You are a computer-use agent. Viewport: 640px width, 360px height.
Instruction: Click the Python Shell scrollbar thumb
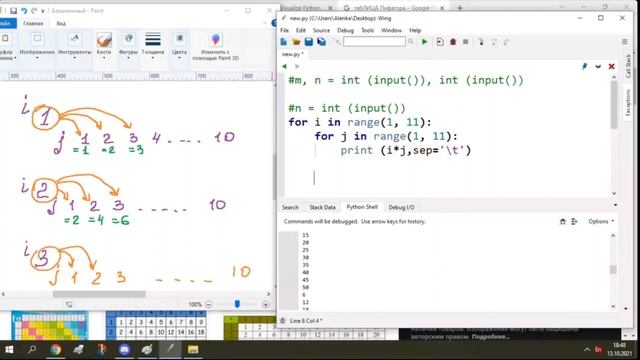[613, 269]
